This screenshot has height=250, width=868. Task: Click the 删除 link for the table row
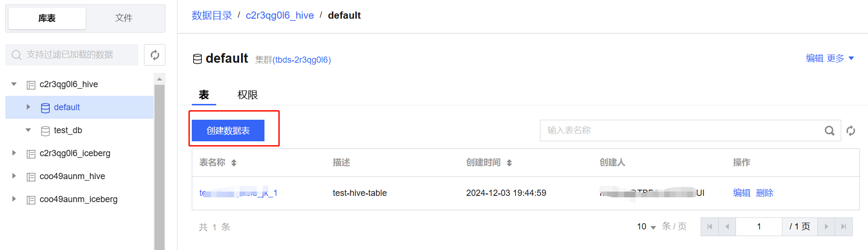tap(764, 193)
